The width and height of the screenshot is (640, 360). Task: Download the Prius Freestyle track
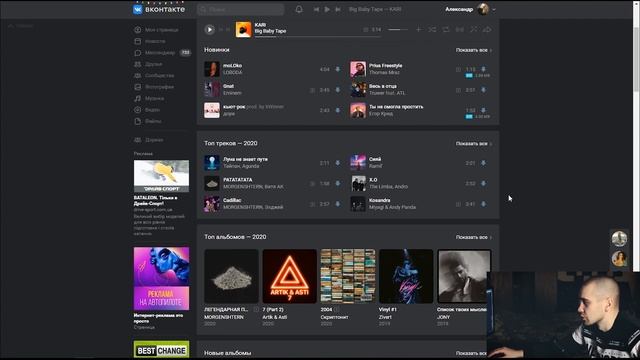[x=483, y=69]
